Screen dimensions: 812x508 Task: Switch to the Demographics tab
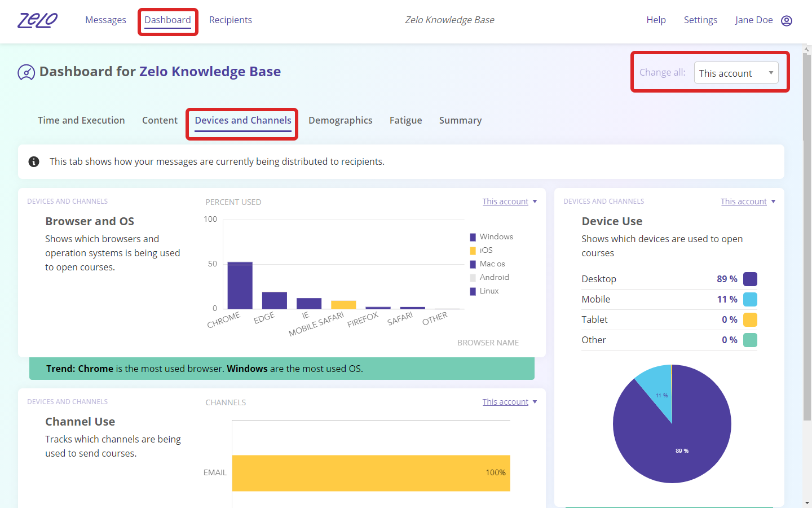pos(341,120)
